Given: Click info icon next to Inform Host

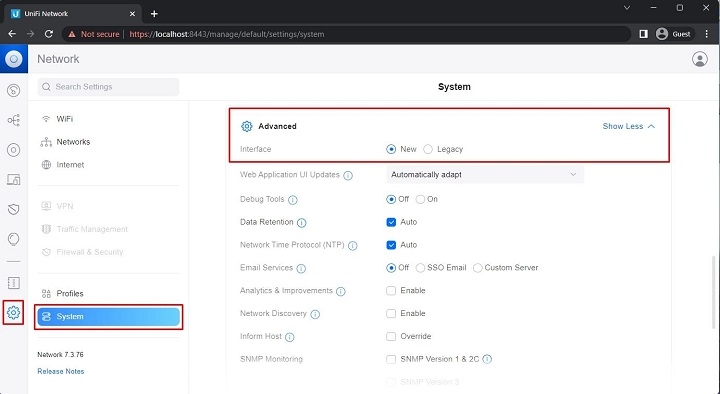Looking at the screenshot, I should click(x=289, y=337).
